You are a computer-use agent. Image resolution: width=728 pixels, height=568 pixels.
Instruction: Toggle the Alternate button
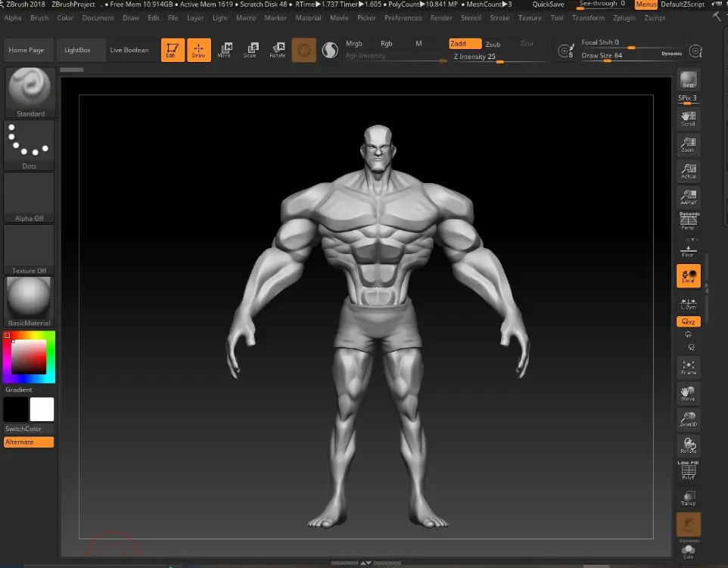[x=29, y=442]
